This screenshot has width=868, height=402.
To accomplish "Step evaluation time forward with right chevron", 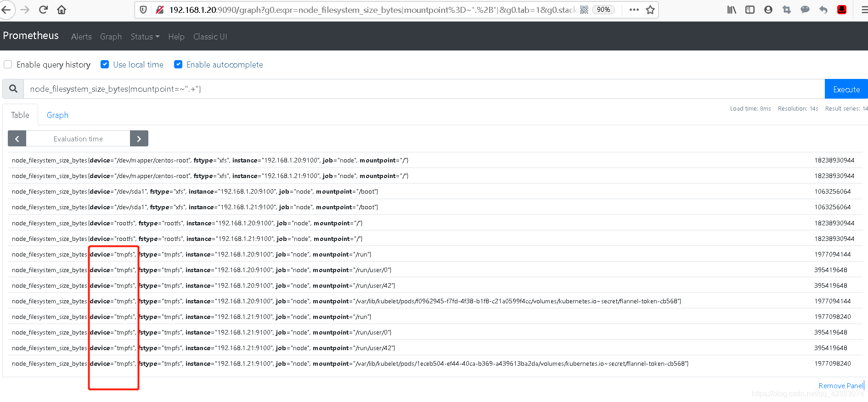I will pos(139,139).
